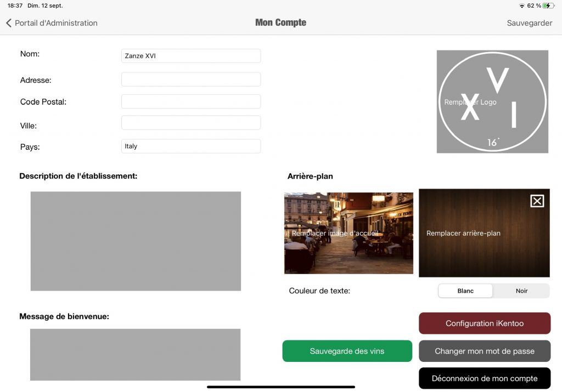Tap the battery icon in status bar
Image resolution: width=562 pixels, height=392 pixels.
548,5
